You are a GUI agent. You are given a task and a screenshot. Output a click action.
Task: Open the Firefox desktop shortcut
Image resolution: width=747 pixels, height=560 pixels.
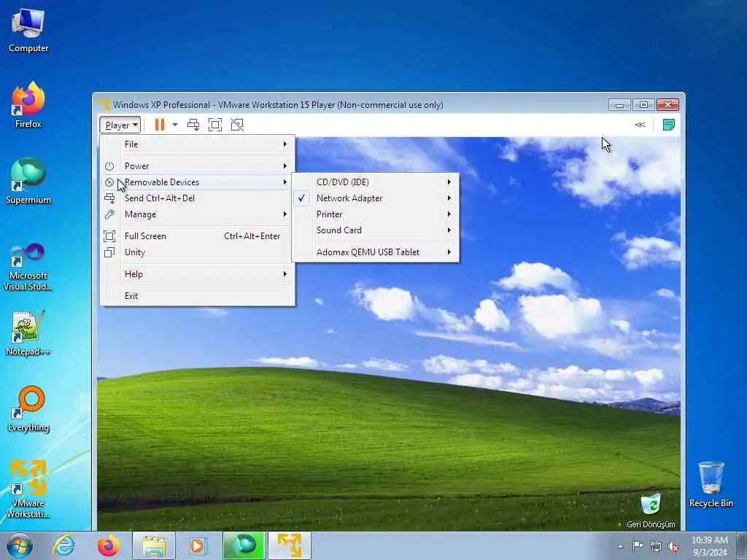click(x=28, y=105)
